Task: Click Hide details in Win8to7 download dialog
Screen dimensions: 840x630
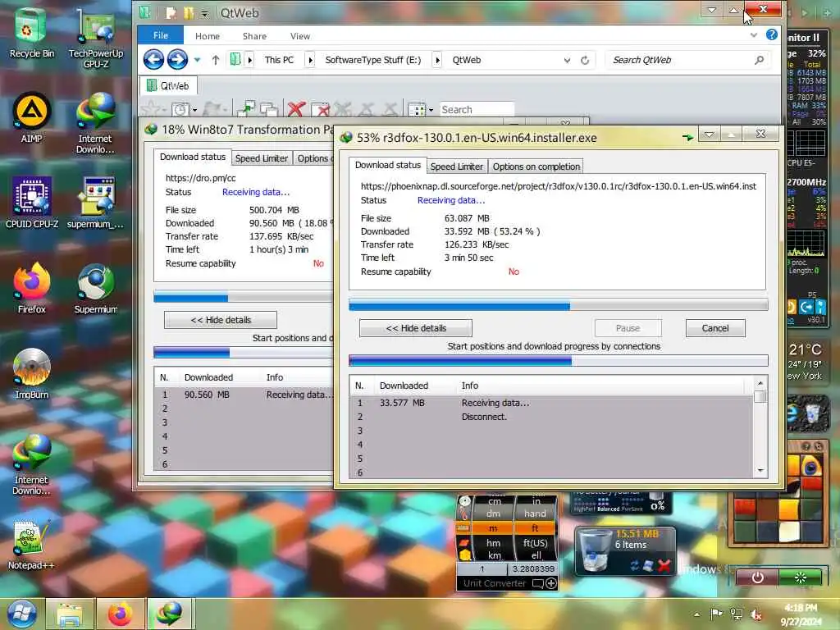Action: pyautogui.click(x=221, y=320)
